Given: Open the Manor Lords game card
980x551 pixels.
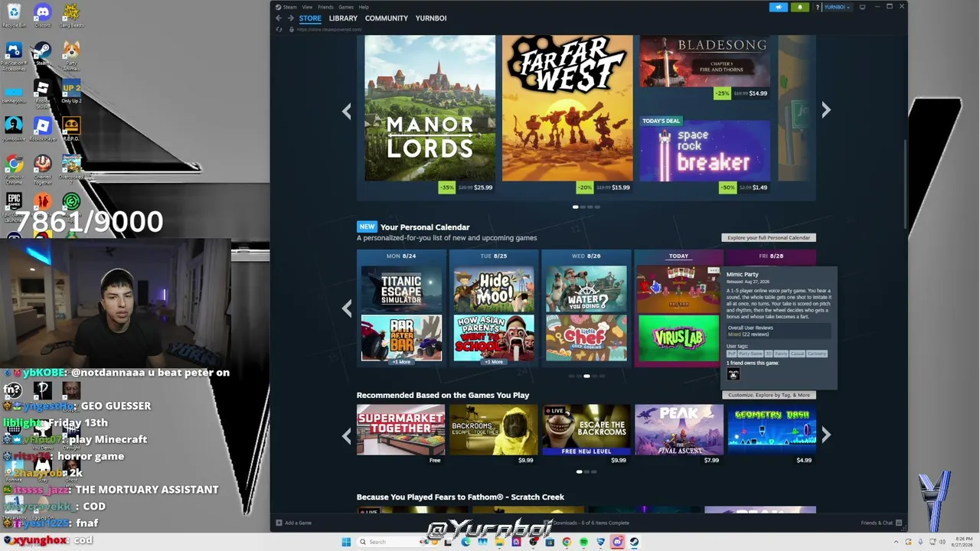Looking at the screenshot, I should click(430, 108).
